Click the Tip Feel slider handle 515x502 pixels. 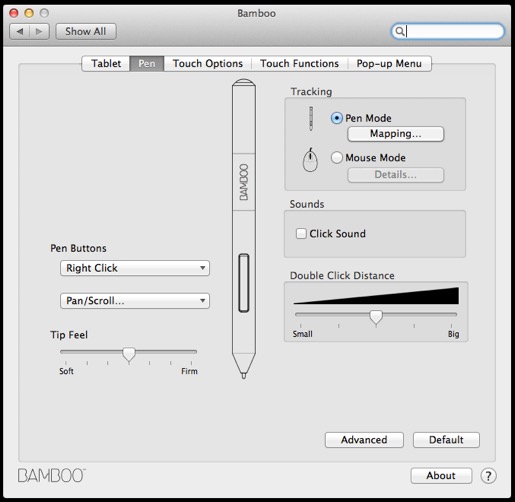pos(129,354)
